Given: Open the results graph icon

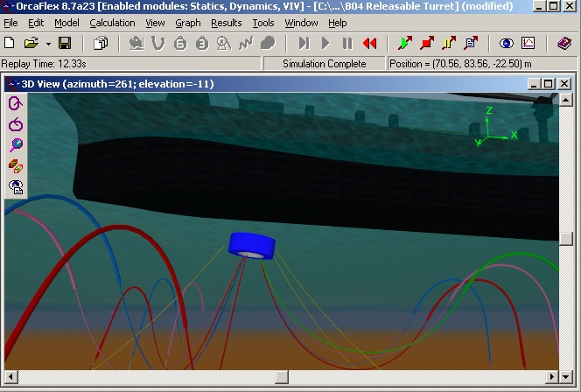Looking at the screenshot, I should (528, 44).
